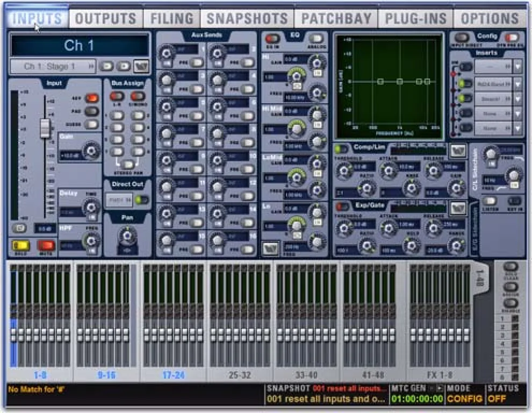532x413 pixels.
Task: Toggle the sidechain Listen button
Action: [x=490, y=201]
